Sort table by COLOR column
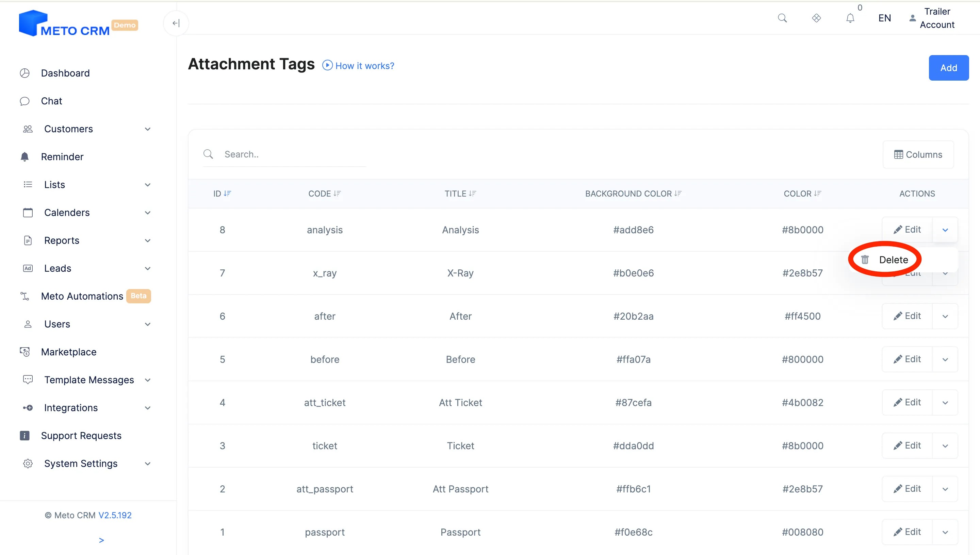 802,193
